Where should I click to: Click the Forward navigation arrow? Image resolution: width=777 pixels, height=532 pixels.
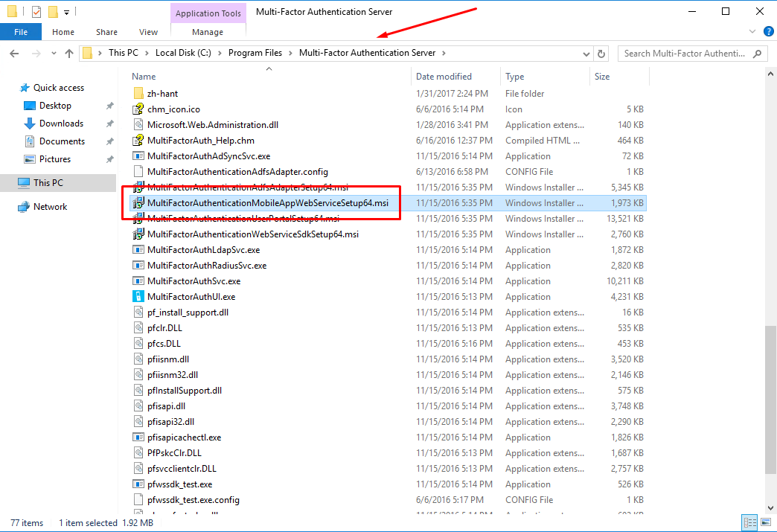(36, 54)
